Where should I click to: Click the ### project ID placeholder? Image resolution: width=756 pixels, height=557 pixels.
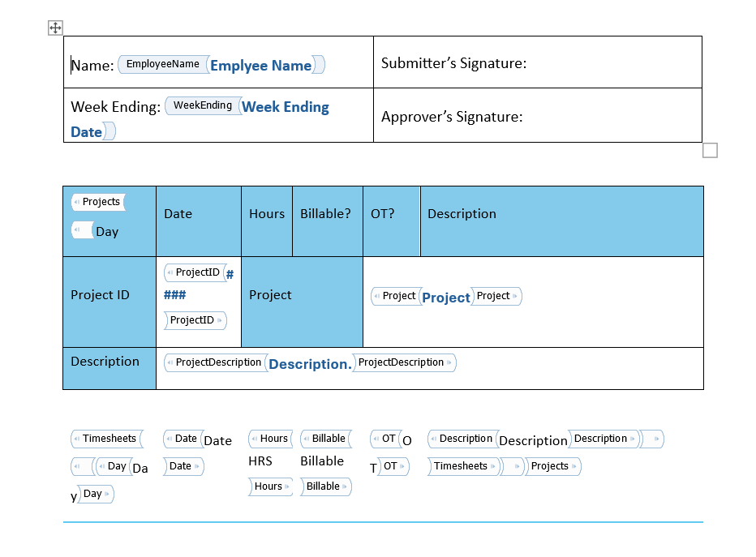point(174,295)
